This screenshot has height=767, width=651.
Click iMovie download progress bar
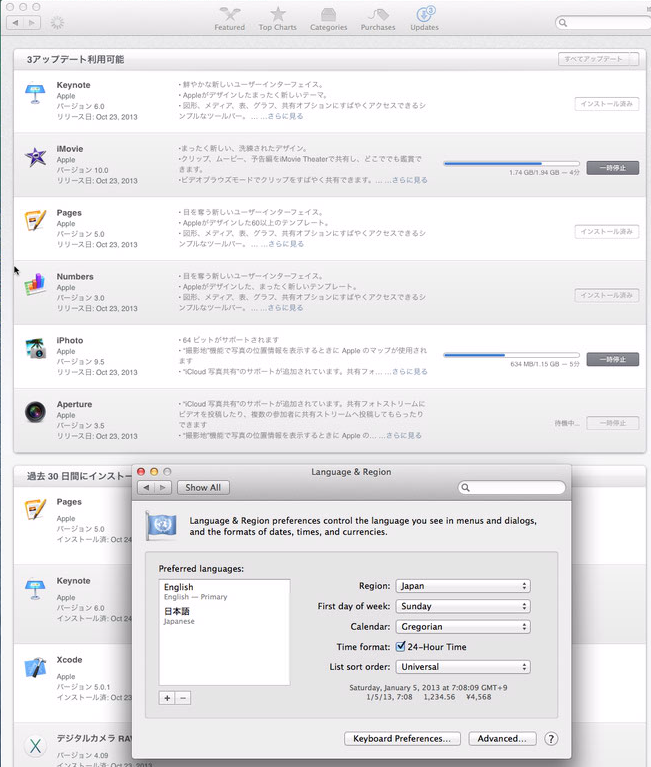point(511,163)
